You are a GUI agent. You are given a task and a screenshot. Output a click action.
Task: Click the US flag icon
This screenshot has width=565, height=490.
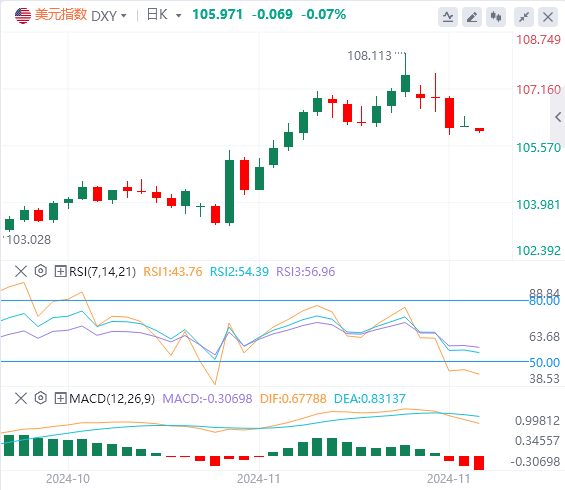[x=23, y=15]
